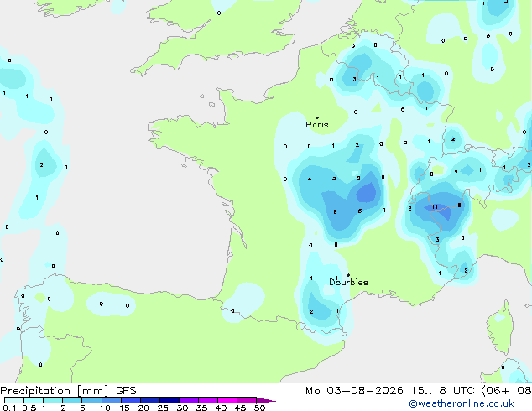
Task: Click the '35' legend scale label
Action: coord(202,408)
